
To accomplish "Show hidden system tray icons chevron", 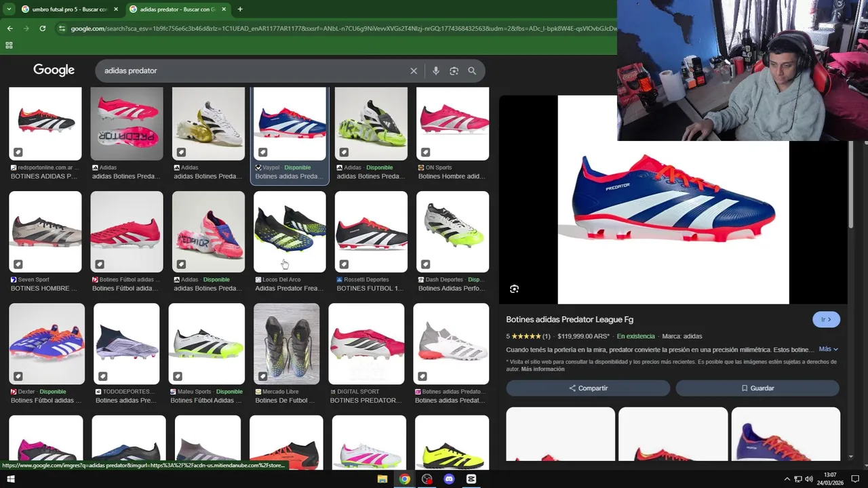I will 787,479.
